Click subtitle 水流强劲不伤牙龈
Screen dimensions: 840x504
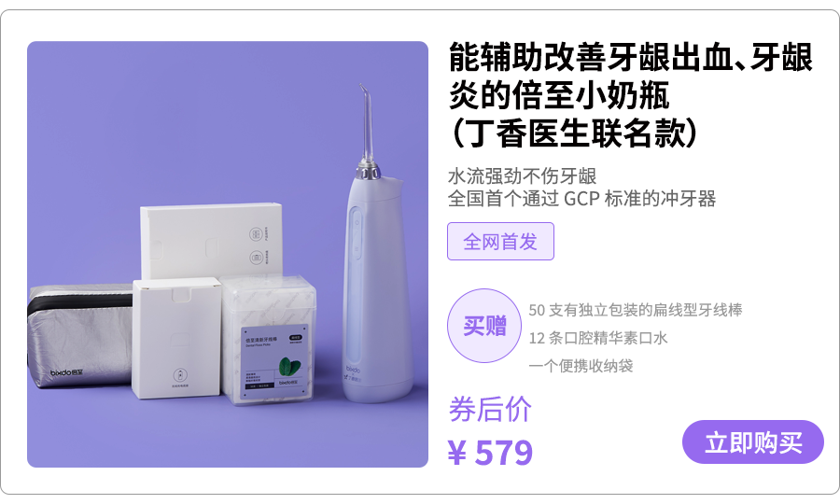[523, 176]
